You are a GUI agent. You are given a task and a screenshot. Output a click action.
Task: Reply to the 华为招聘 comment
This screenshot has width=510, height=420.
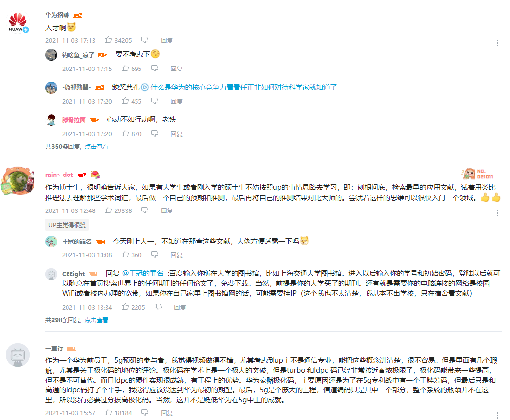[167, 40]
